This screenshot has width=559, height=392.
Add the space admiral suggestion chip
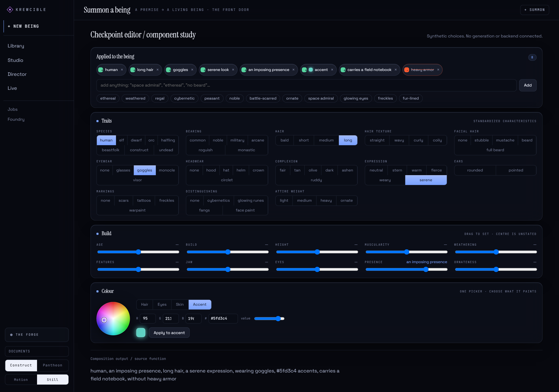(321, 98)
